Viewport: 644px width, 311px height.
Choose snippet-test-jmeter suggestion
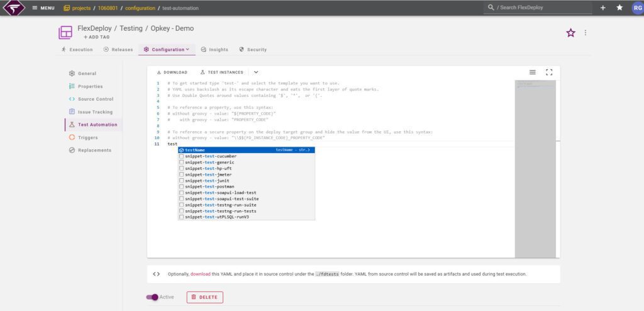(x=247, y=174)
